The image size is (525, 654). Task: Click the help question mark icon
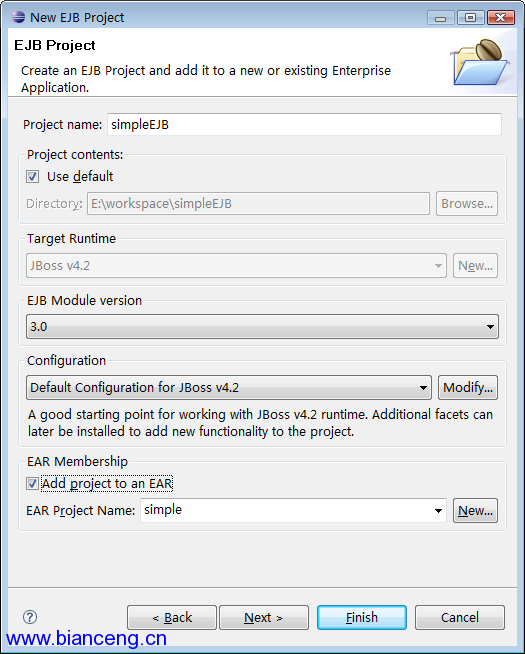(x=30, y=617)
